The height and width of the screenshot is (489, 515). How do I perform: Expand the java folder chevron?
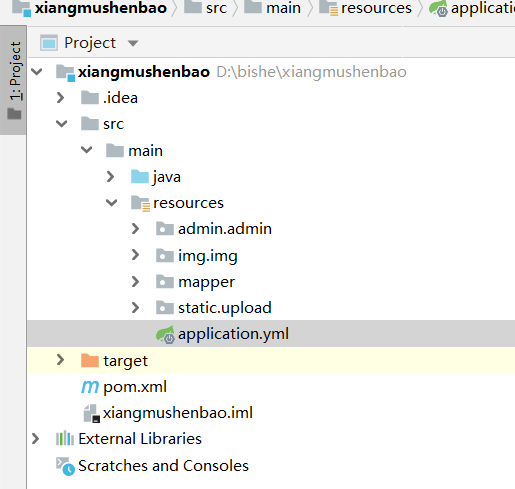click(x=110, y=177)
